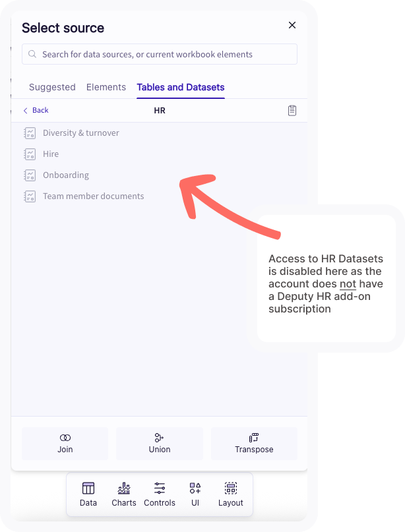
Task: Open the Layout toolbar item
Action: point(231,494)
